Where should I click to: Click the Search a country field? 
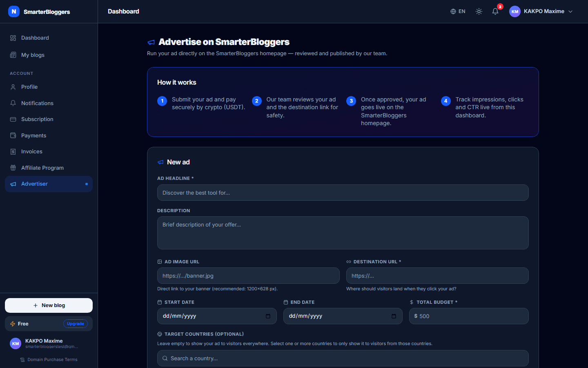pos(343,358)
